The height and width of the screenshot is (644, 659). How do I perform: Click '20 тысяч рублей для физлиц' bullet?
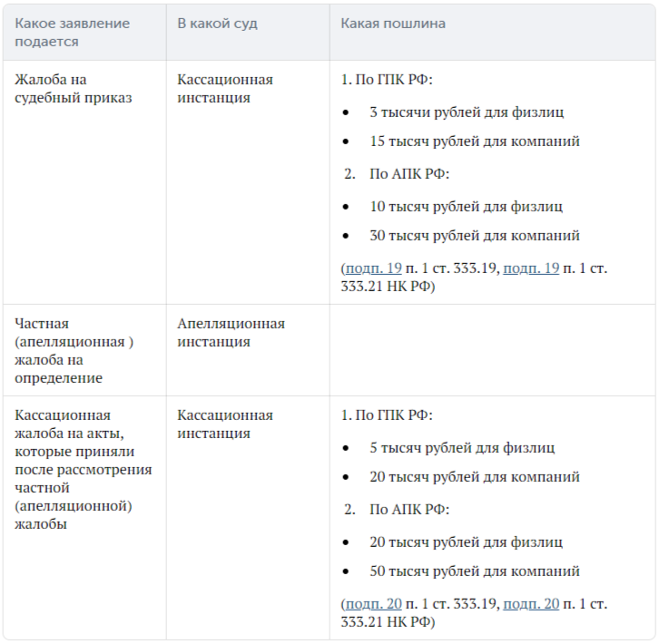466,542
